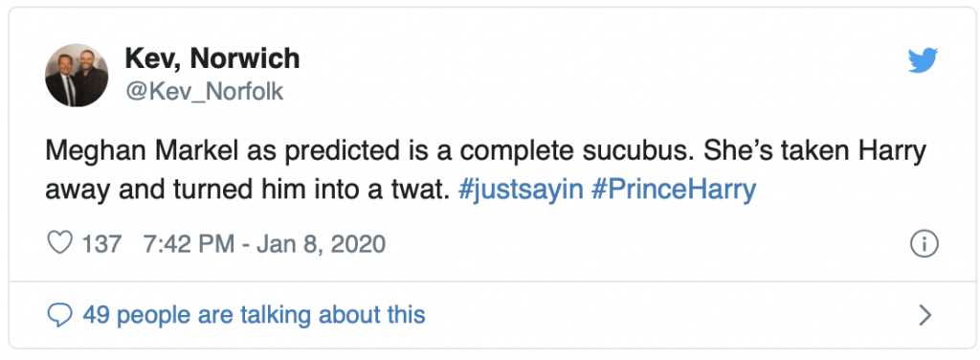Image resolution: width=980 pixels, height=360 pixels.
Task: Click the blue Twitter bird logo
Action: [924, 60]
